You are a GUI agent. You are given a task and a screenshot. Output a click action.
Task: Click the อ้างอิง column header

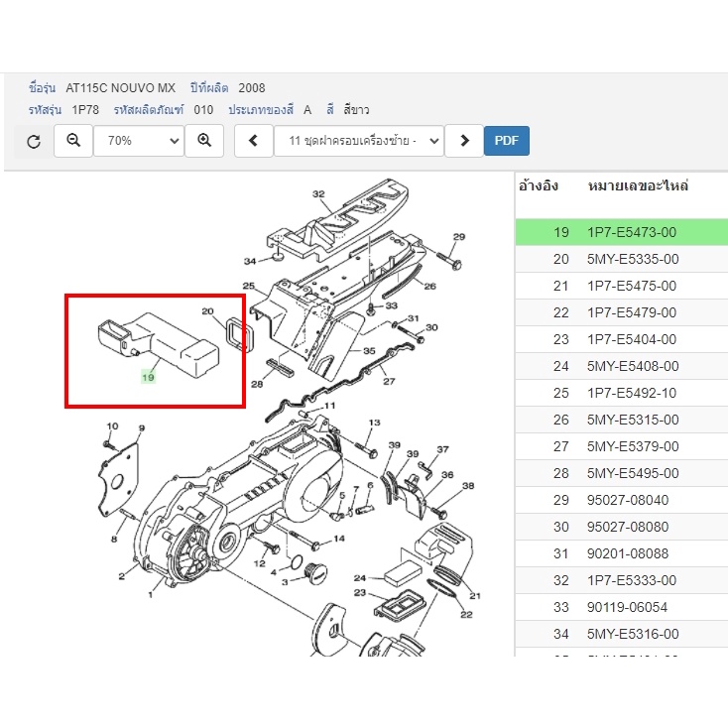click(539, 186)
